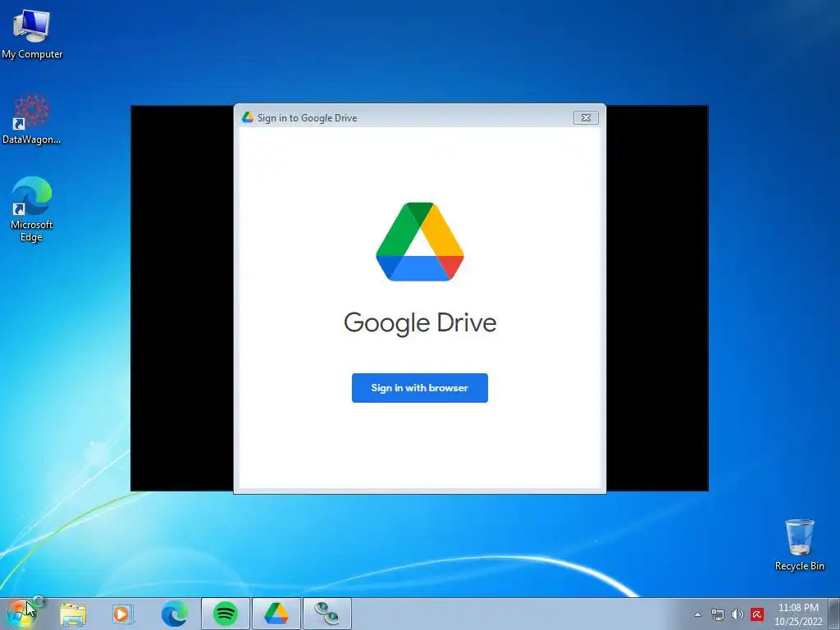Open My Computer desktop icon
Screen dimensions: 840x630
point(32,33)
